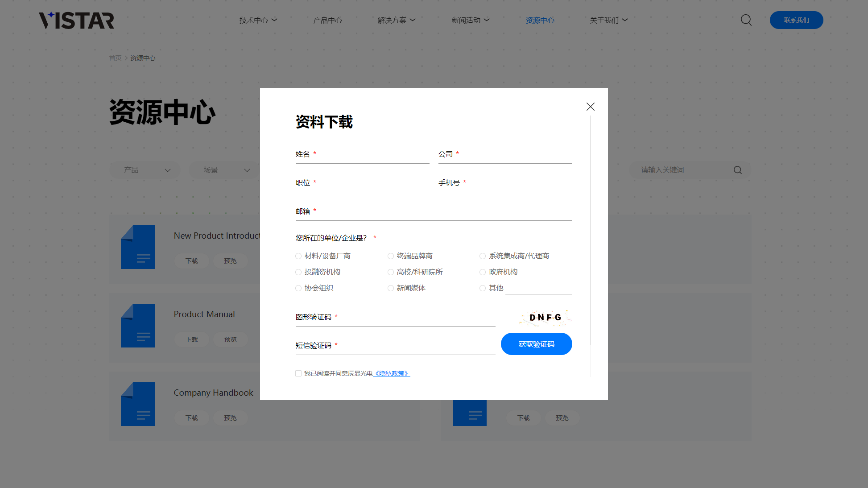
Task: Open the 场景 filter dropdown
Action: [225, 170]
